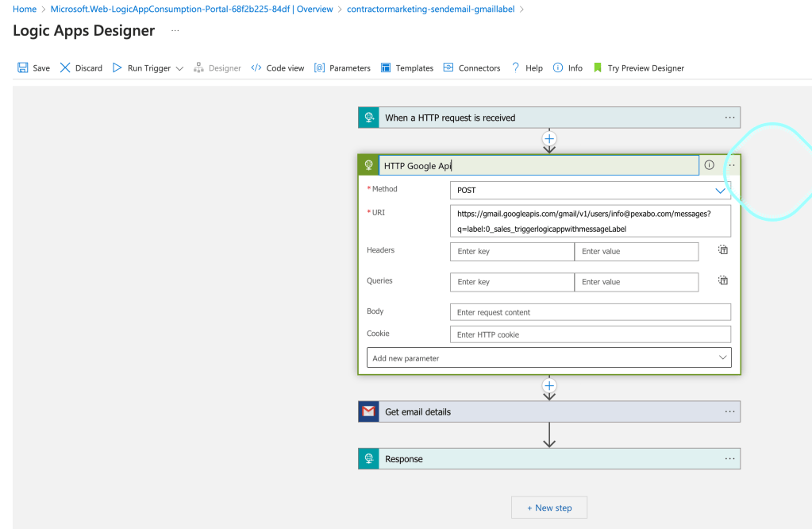Open the ellipsis next to Logic Apps Designer title
812x529 pixels.
pyautogui.click(x=175, y=30)
